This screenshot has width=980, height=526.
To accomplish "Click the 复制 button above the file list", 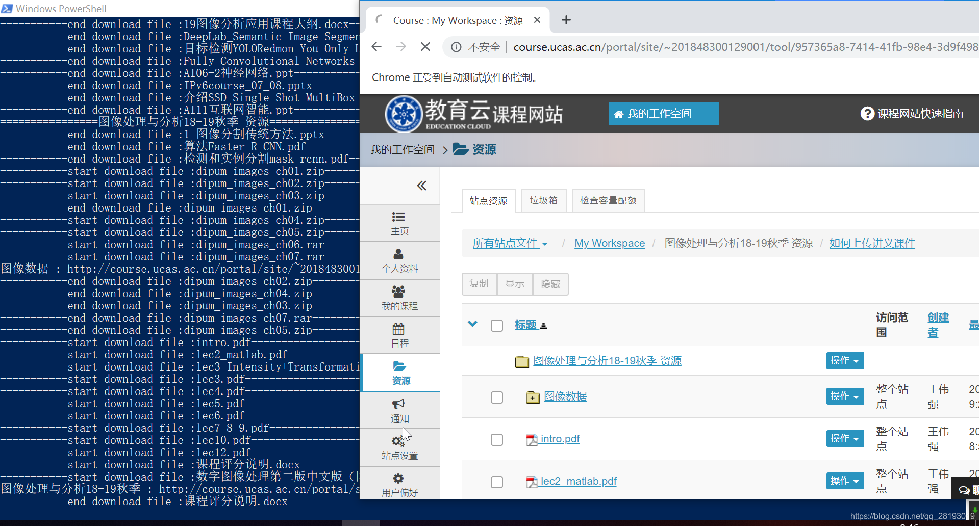I will pyautogui.click(x=479, y=284).
